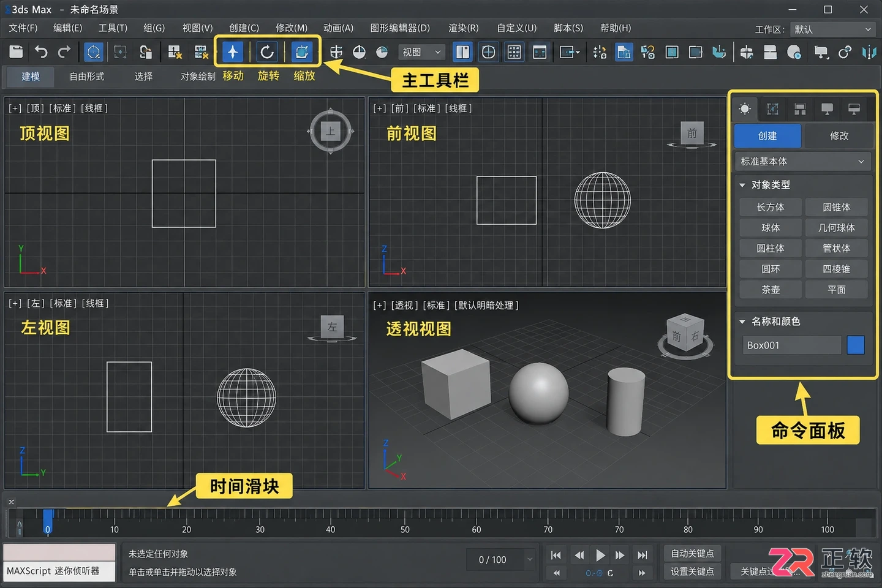Toggle the circular snap icon in toolbar
This screenshot has width=882, height=588.
(x=488, y=52)
